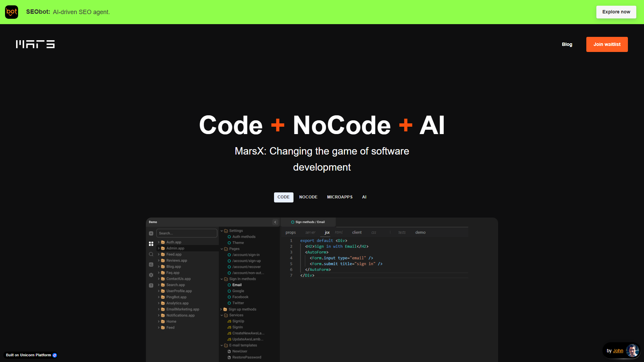The height and width of the screenshot is (362, 644).
Task: Click the Join waitlist button
Action: [607, 44]
